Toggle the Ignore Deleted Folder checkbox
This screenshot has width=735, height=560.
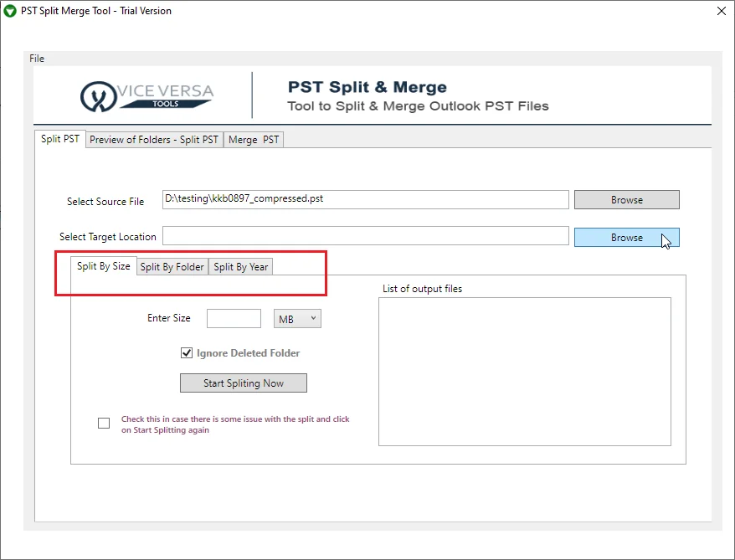(187, 353)
